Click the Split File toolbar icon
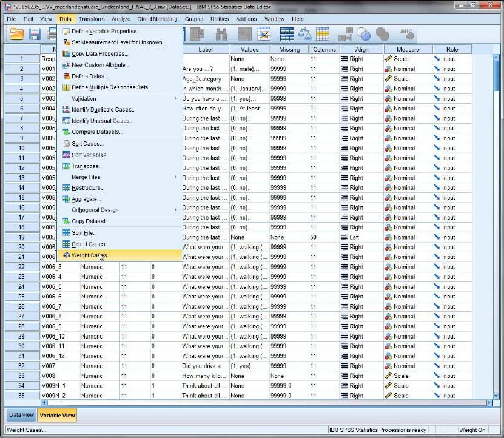The image size is (504, 438). [x=287, y=34]
